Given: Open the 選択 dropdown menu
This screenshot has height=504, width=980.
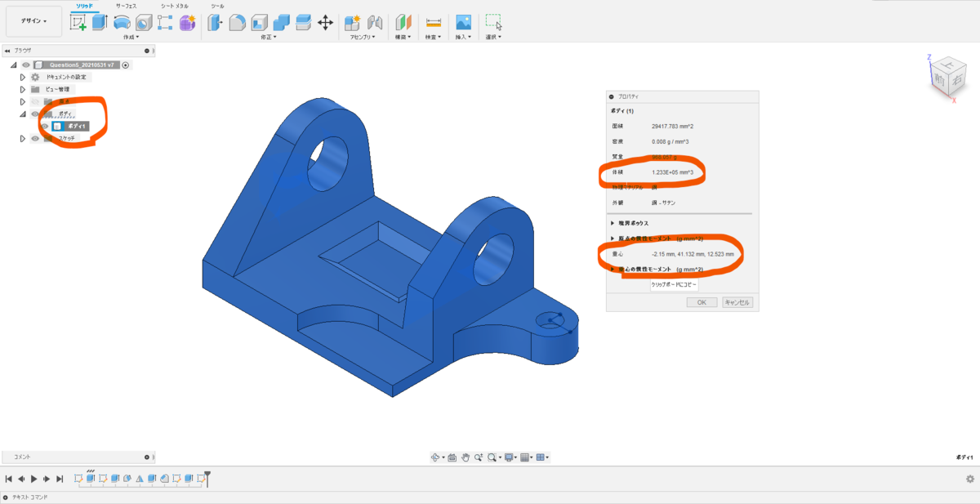Looking at the screenshot, I should tap(493, 37).
